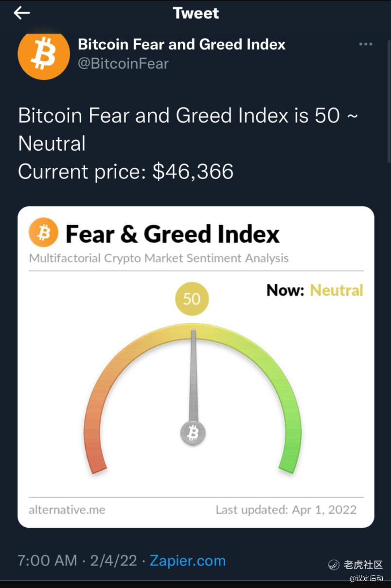391x588 pixels.
Task: Click the yellow Neutral status label
Action: coord(337,290)
